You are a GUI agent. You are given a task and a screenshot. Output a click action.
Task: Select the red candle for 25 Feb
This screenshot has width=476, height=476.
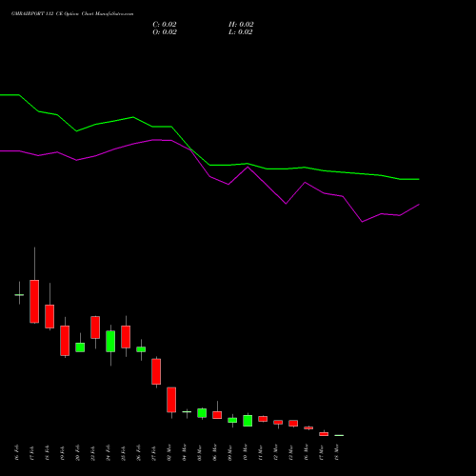[126, 337]
